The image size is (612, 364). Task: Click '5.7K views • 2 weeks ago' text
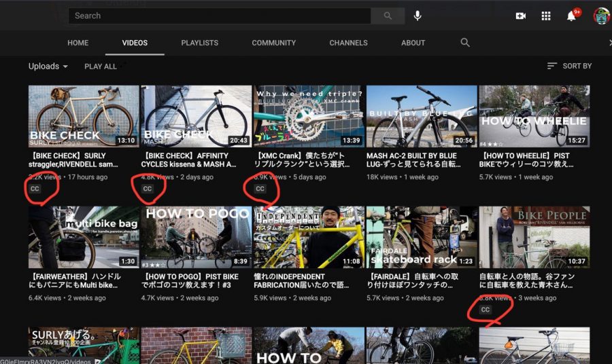click(x=405, y=297)
